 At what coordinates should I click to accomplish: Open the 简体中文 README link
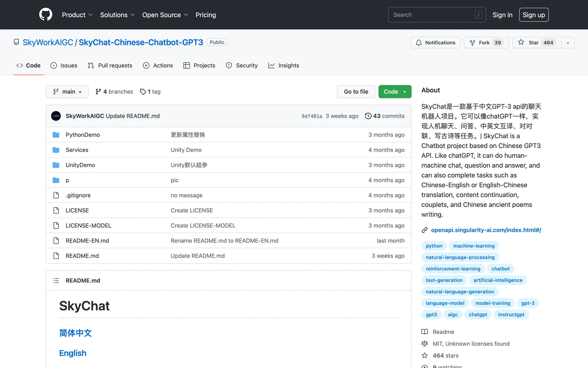point(76,333)
